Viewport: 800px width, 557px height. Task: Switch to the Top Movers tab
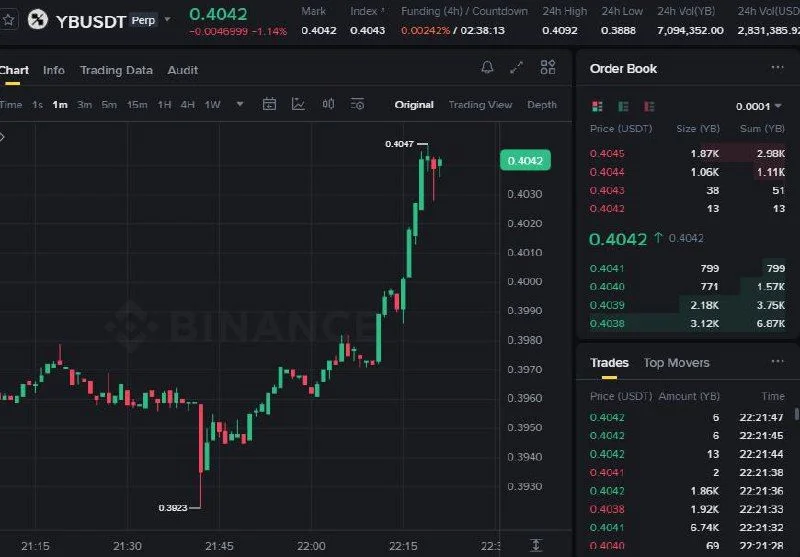[x=676, y=363]
